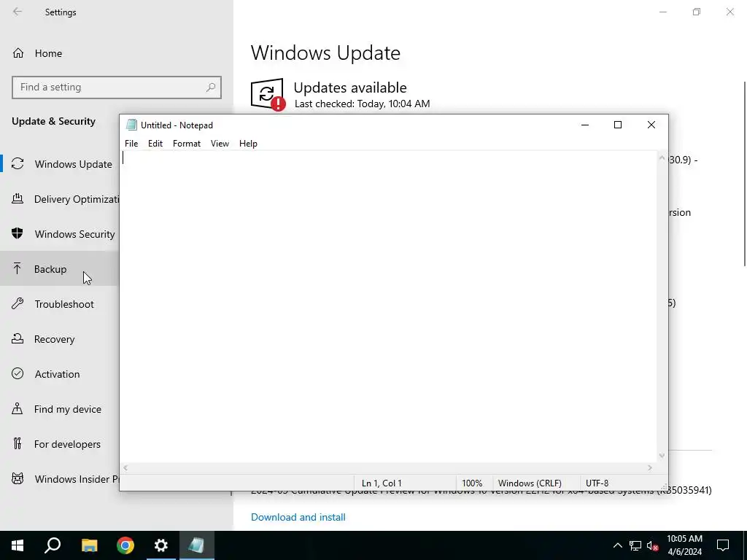Screen dimensions: 747x560
Task: Click the Settings window vertical scrollbar
Action: [745, 174]
